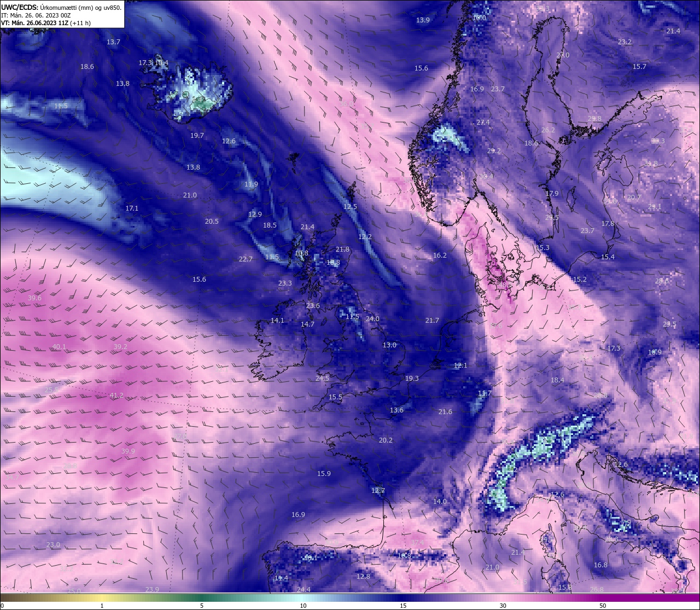Select the 18.5 value label
This screenshot has width=700, height=610.
click(x=270, y=225)
